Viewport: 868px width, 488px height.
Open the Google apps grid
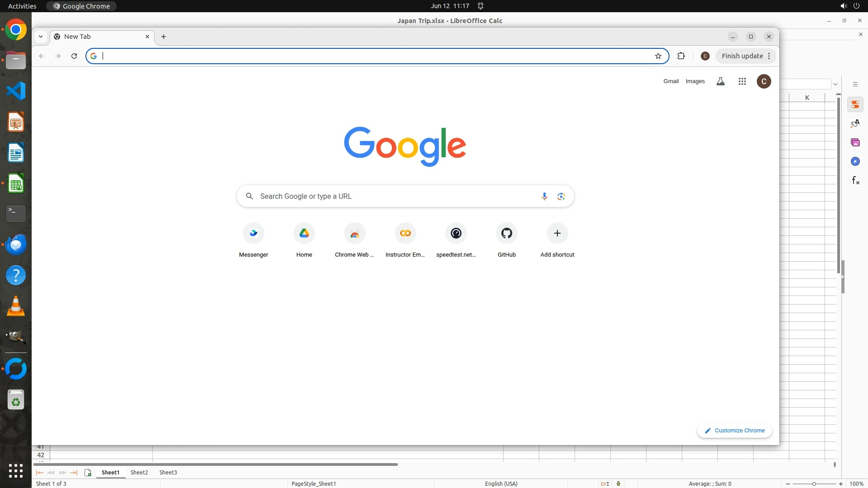click(x=742, y=81)
